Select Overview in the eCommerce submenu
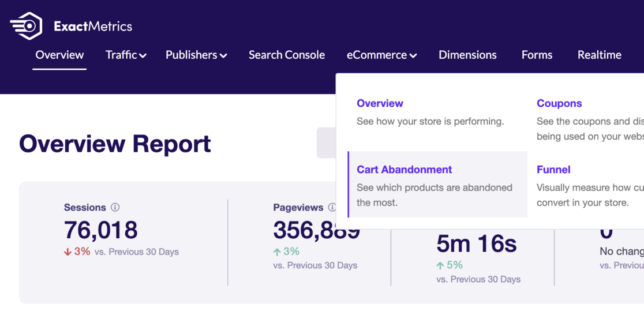This screenshot has width=644, height=326. (380, 103)
